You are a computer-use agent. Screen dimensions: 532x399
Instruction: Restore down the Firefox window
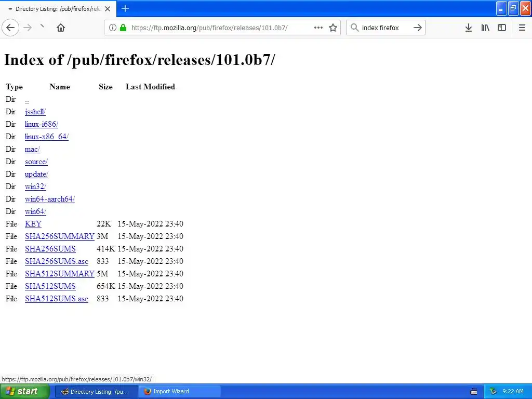click(513, 8)
